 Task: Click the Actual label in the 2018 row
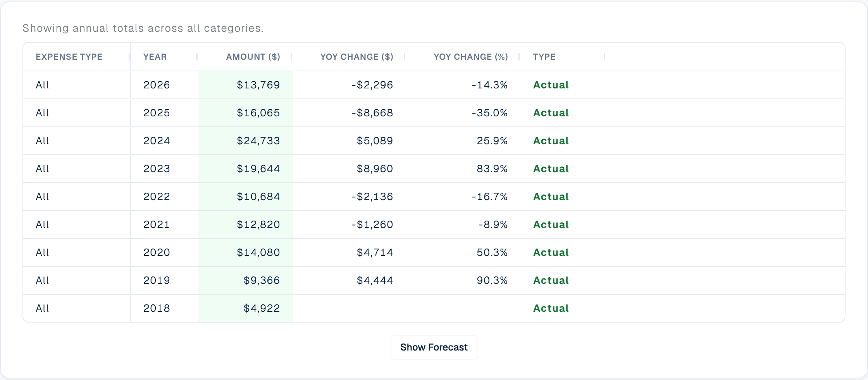coord(551,308)
